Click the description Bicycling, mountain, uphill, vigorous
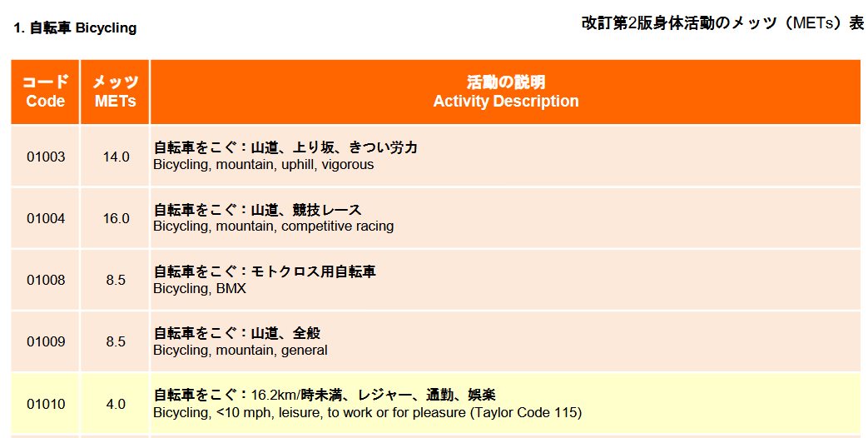Screen dimensions: 868x438 264,165
